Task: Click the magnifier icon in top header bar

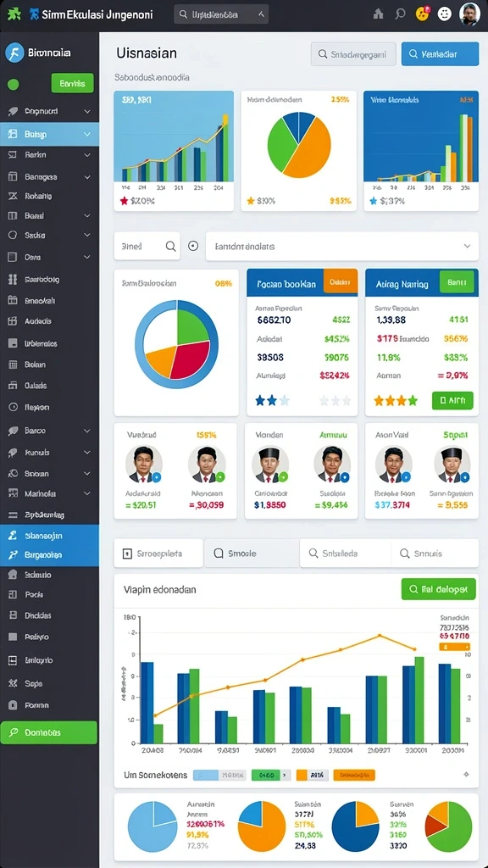Action: (401, 14)
